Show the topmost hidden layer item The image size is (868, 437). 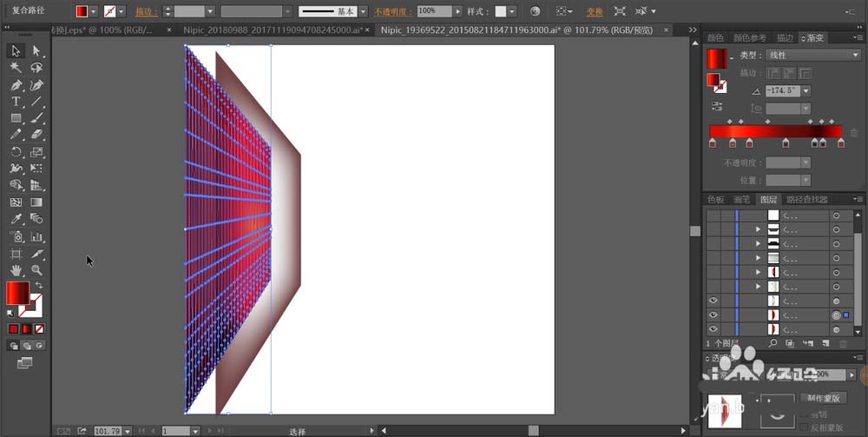[x=713, y=215]
